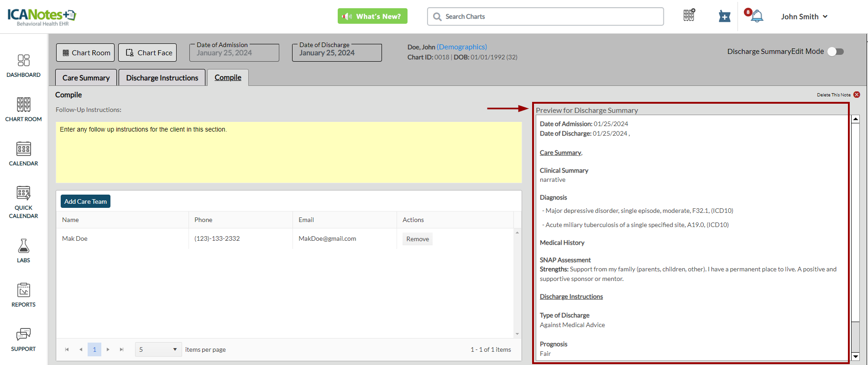
Task: Click the notifications bell icon
Action: pyautogui.click(x=757, y=16)
